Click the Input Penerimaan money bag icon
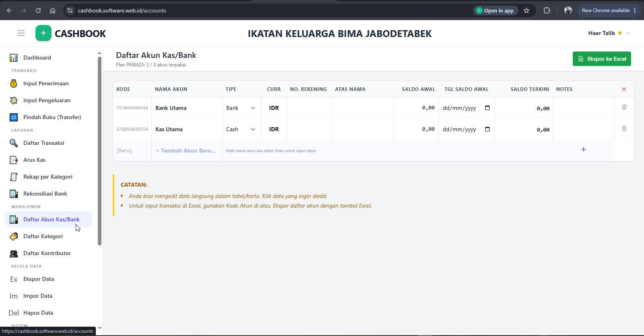The width and height of the screenshot is (644, 336). tap(14, 83)
